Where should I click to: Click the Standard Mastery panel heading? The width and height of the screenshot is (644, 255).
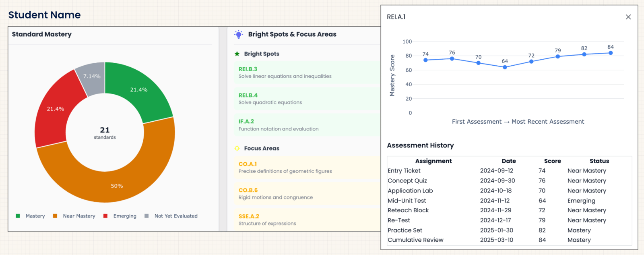(42, 34)
